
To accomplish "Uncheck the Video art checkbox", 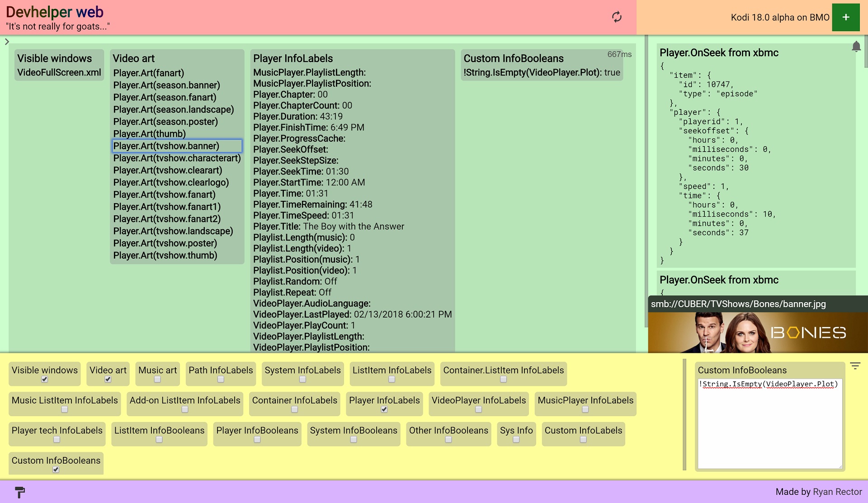I will coord(108,380).
